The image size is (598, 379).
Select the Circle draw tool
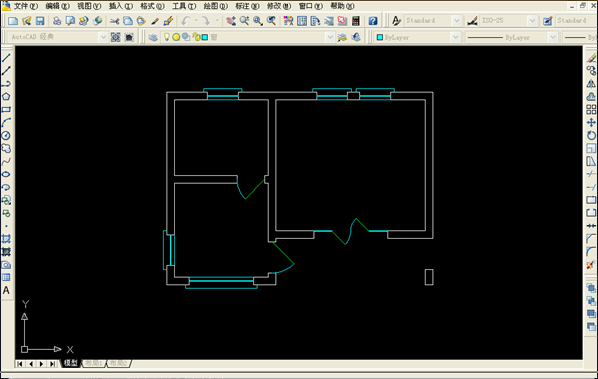pyautogui.click(x=6, y=135)
